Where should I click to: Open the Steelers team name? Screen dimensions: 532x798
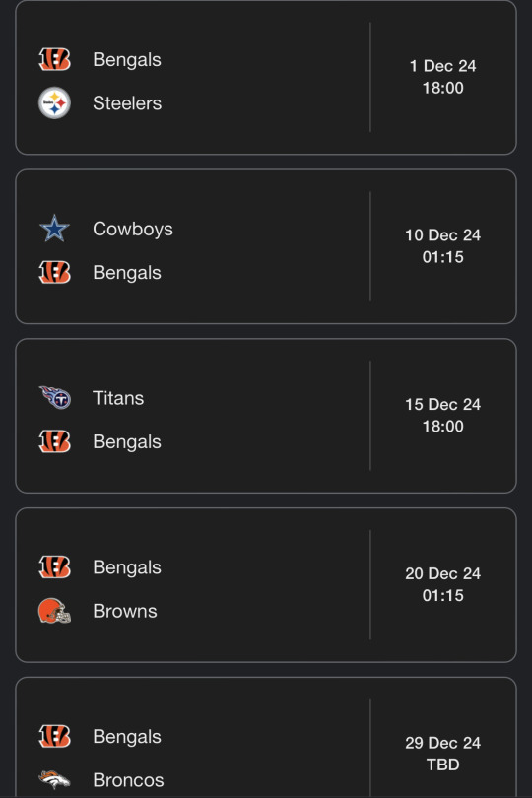click(x=127, y=103)
